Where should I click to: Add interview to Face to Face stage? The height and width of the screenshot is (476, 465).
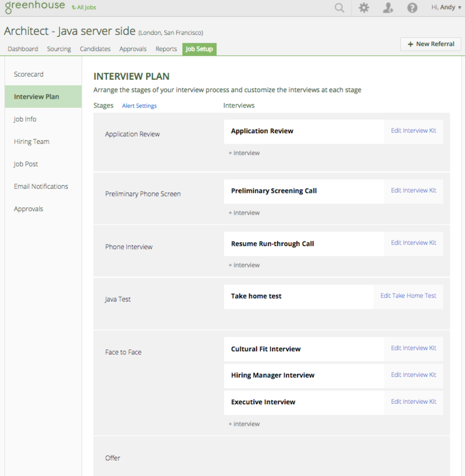pyautogui.click(x=244, y=424)
